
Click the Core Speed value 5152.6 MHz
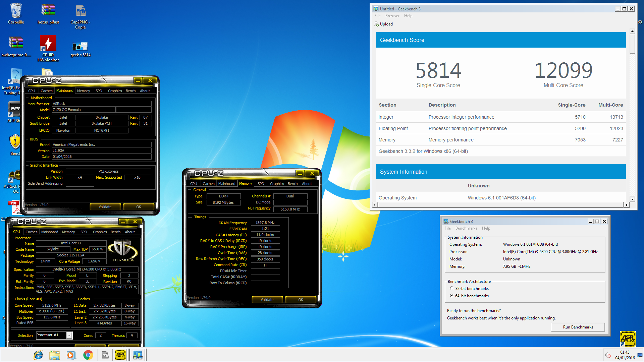[x=52, y=305]
